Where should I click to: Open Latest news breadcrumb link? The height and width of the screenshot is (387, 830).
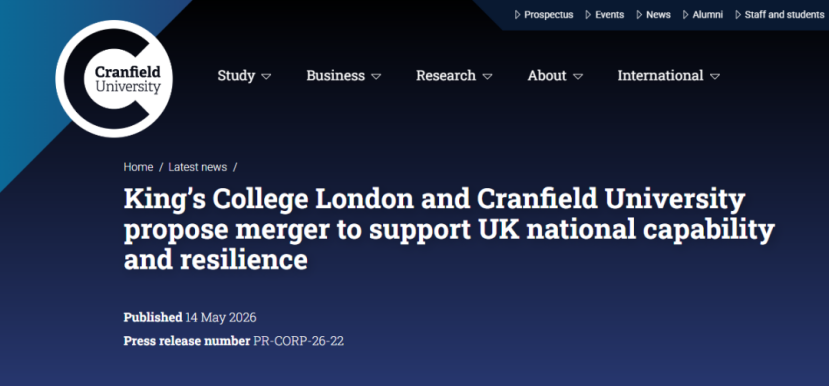[x=197, y=167]
